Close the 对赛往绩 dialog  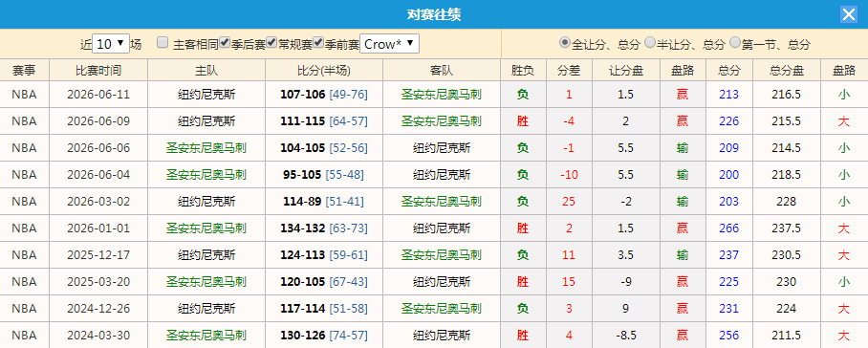849,14
